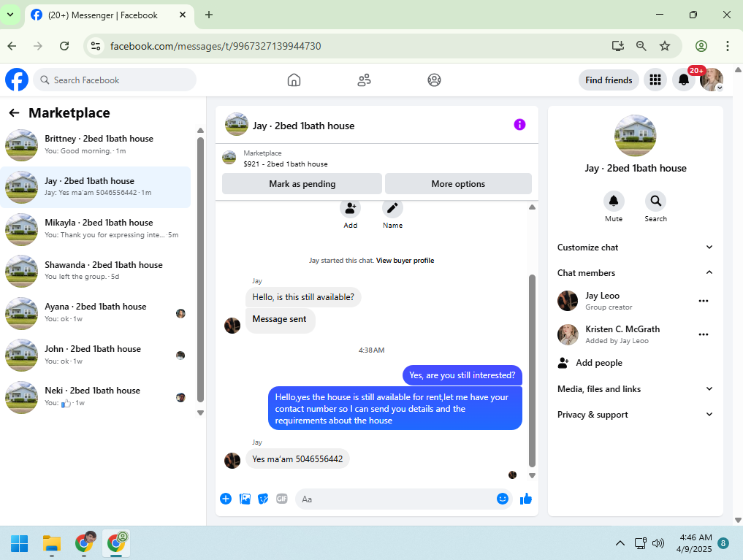The image size is (743, 560).
Task: Open John's 2bed 1bath house conversation
Action: pyautogui.click(x=96, y=355)
